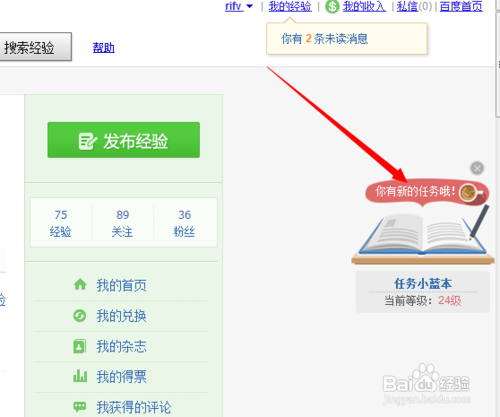Screen dimensions: 500x417
Task: Expand the rifv username dropdown arrow
Action: [249, 6]
